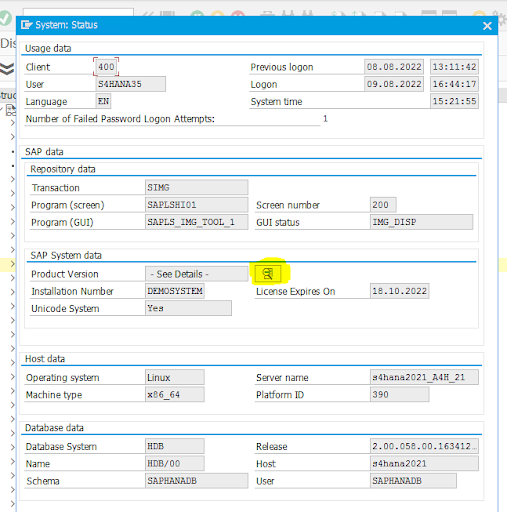The image size is (507, 512).
Task: Click Platform ID value 390
Action: pos(399,395)
